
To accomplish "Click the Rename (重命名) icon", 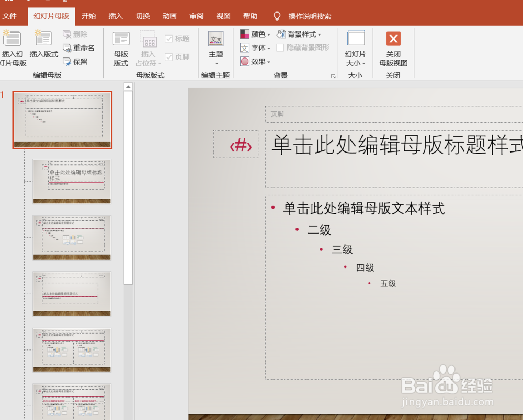I will 67,48.
